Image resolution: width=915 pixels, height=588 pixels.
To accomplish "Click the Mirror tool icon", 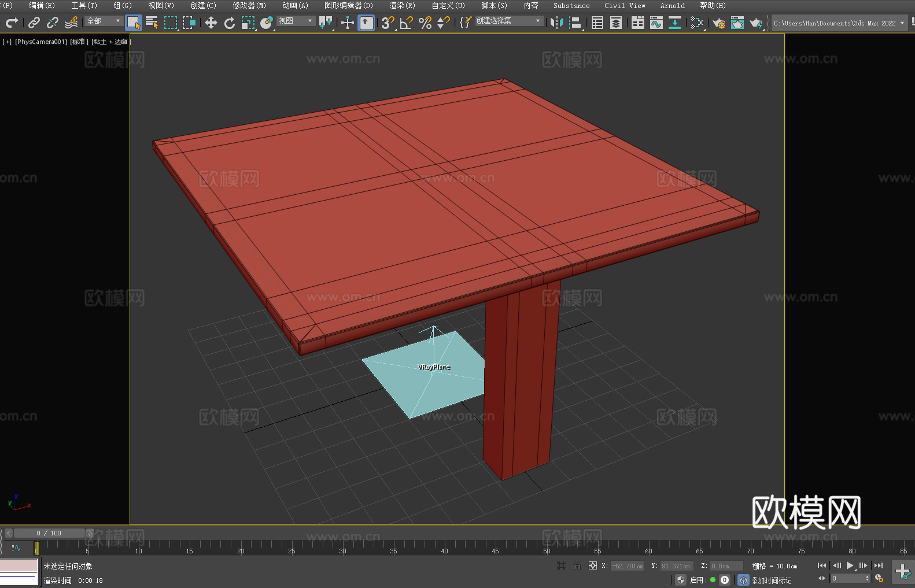I will (557, 23).
